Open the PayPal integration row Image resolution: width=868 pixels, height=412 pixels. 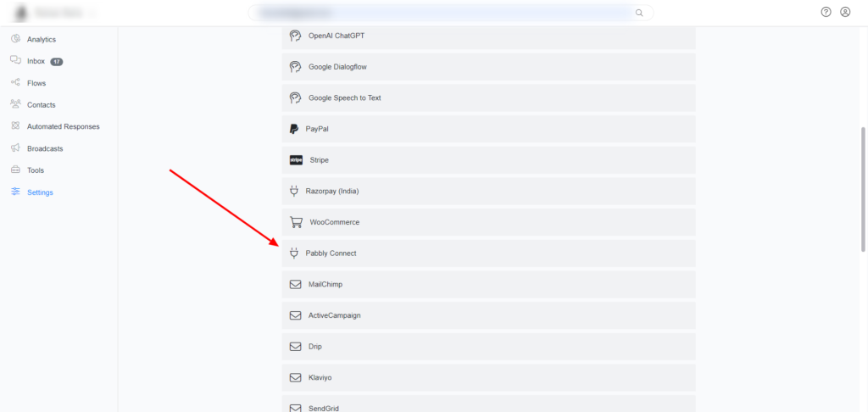488,129
